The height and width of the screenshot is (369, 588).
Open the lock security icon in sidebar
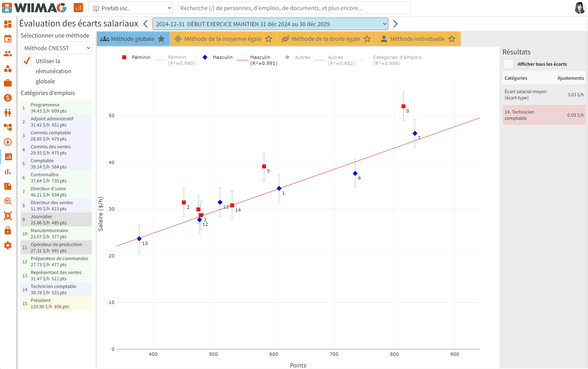[x=8, y=231]
